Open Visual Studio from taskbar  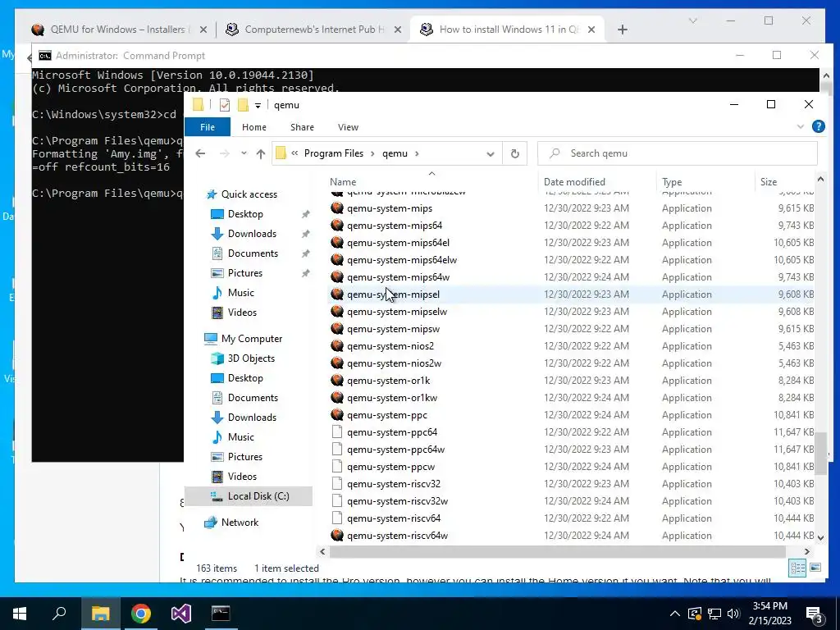coord(181,614)
